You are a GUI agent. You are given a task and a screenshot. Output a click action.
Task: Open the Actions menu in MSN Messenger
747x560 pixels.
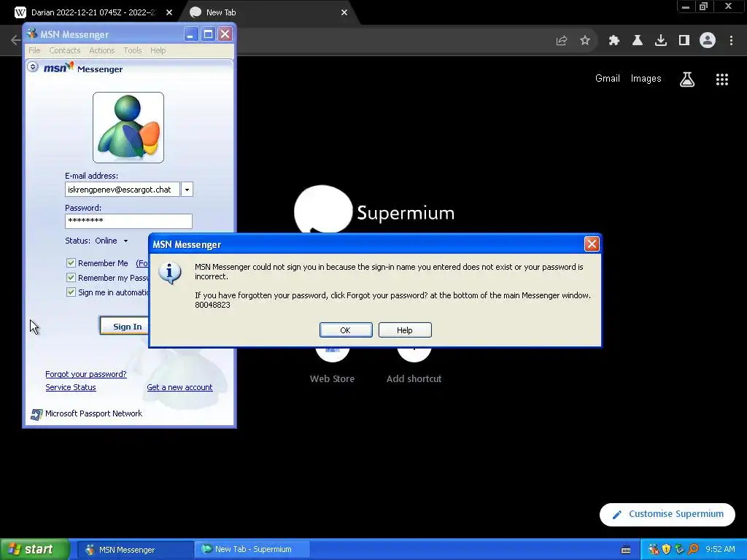coord(102,50)
